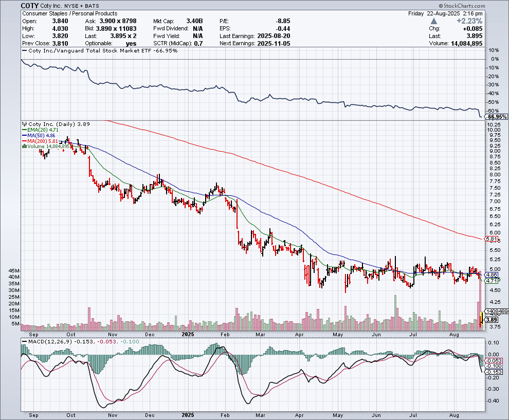Click the red MA(200) line marker icon
This screenshot has height=420, width=509.
(x=24, y=141)
